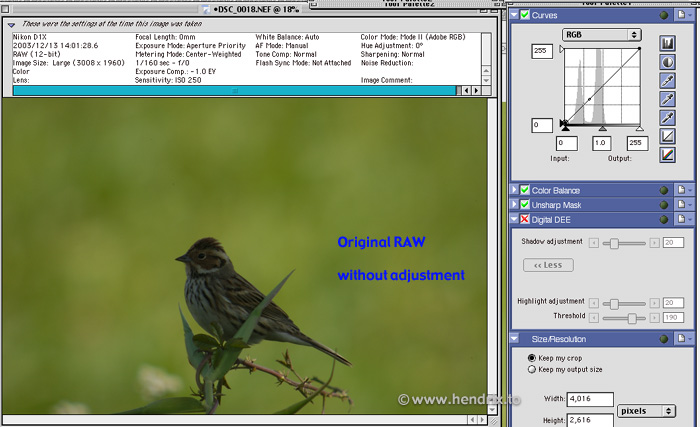Decrease Threshold with left arrow

pyautogui.click(x=593, y=318)
